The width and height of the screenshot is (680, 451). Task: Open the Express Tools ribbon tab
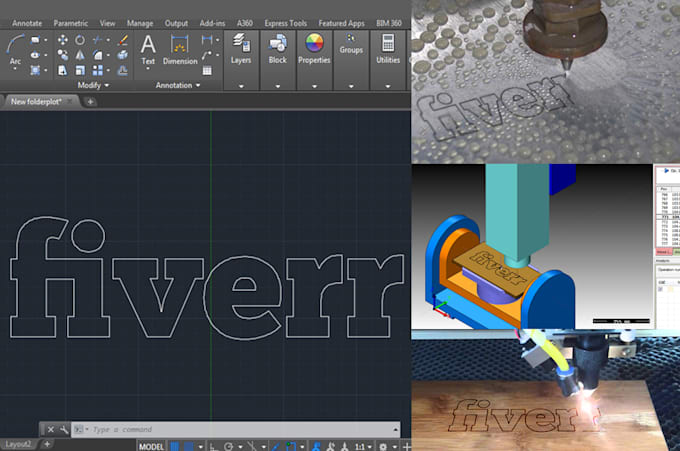coord(286,23)
